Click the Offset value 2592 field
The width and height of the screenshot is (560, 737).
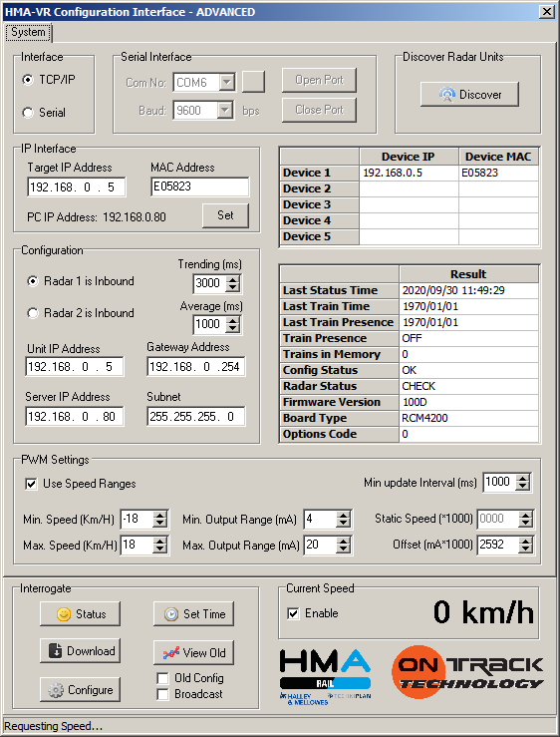click(x=498, y=545)
